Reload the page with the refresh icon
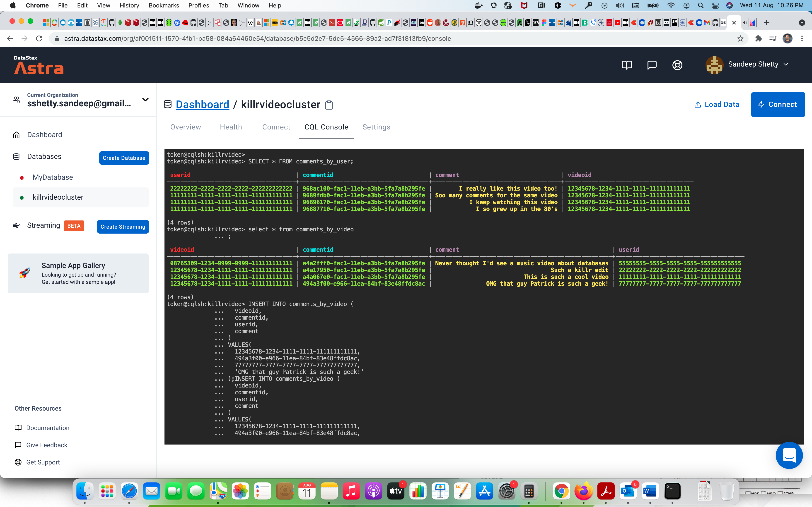This screenshot has height=507, width=812. 39,38
